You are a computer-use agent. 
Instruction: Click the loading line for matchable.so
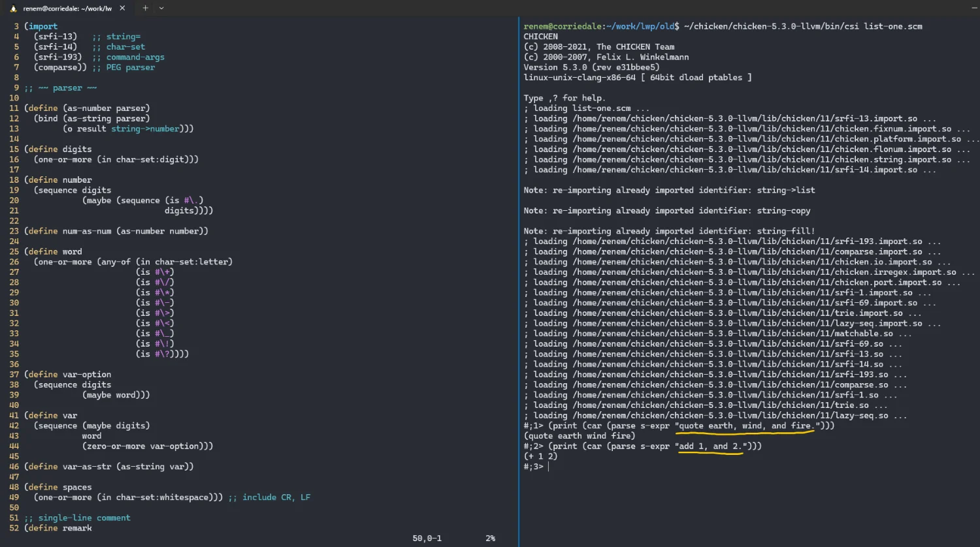717,334
